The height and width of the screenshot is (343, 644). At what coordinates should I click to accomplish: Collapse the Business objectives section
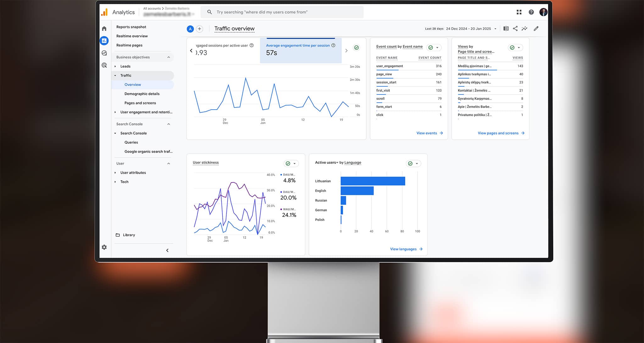point(169,57)
